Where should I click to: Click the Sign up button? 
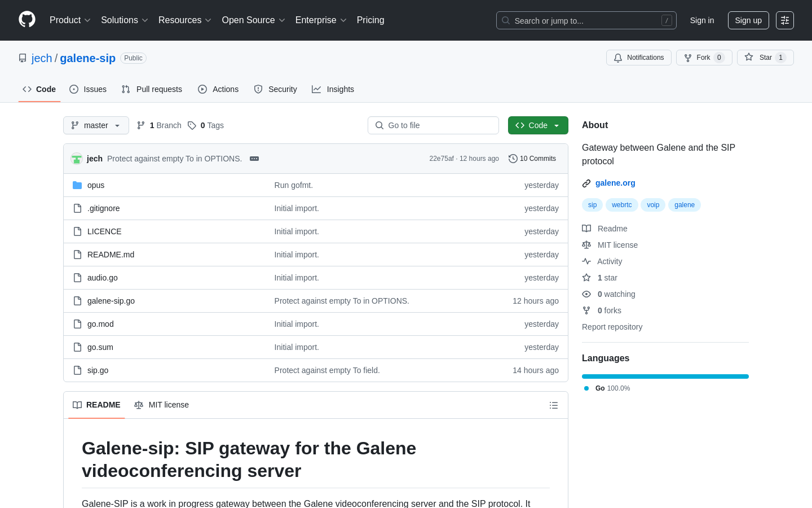(748, 20)
